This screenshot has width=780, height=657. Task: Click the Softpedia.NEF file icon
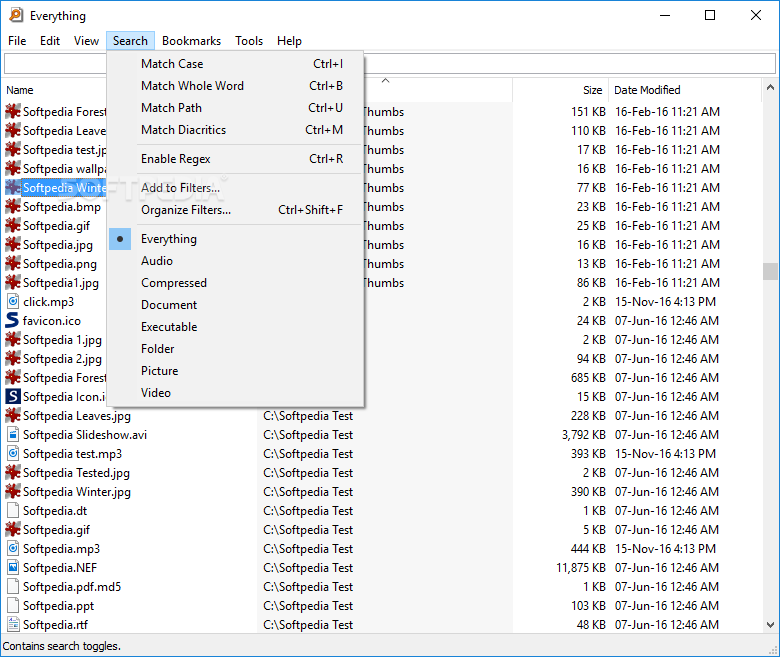tap(13, 567)
